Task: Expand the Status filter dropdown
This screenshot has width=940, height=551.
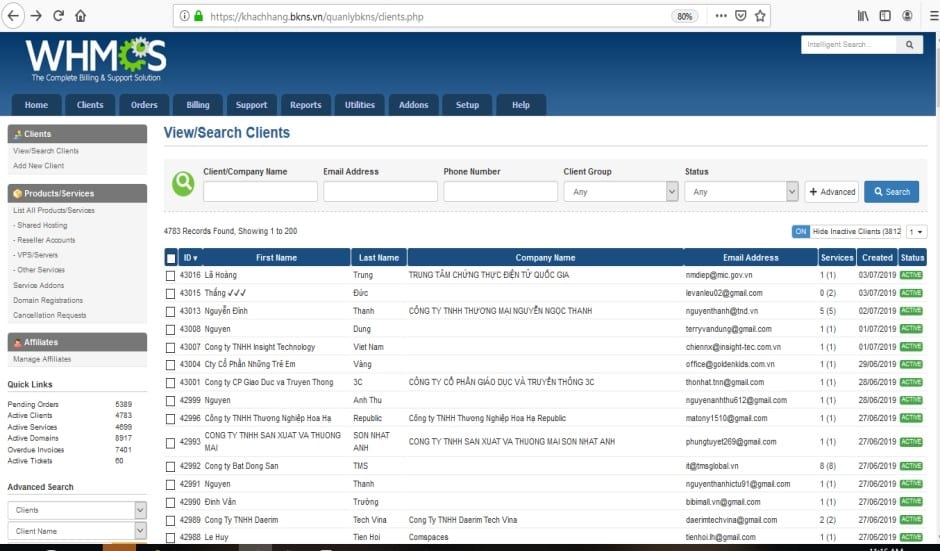Action: click(x=741, y=192)
